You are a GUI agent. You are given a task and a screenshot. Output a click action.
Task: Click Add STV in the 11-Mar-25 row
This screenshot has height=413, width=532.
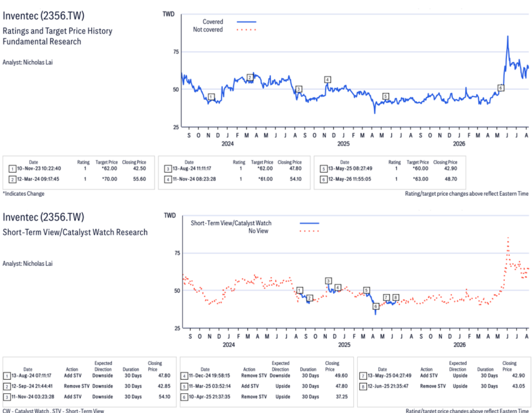click(250, 386)
